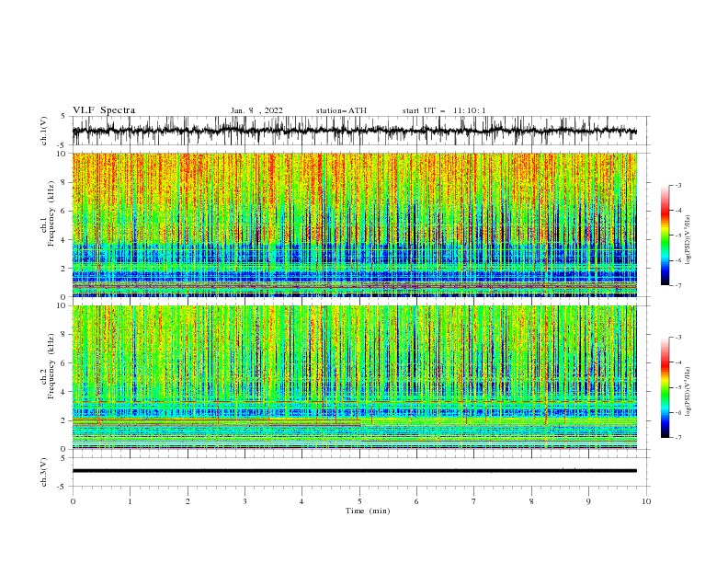The width and height of the screenshot is (728, 563).
Task: Click time-axis tick label "9"
Action: 588,501
